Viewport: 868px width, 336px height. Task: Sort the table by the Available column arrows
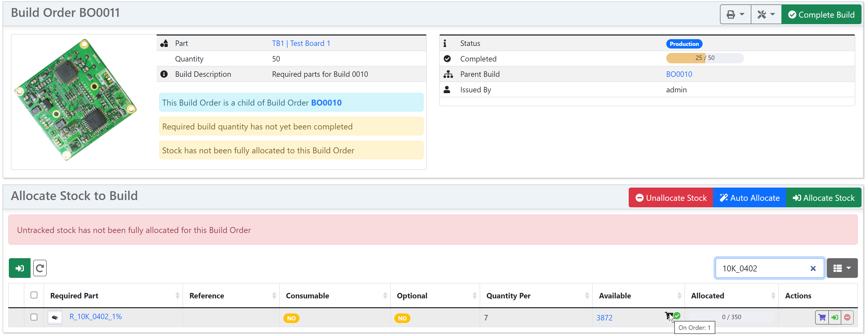(680, 295)
